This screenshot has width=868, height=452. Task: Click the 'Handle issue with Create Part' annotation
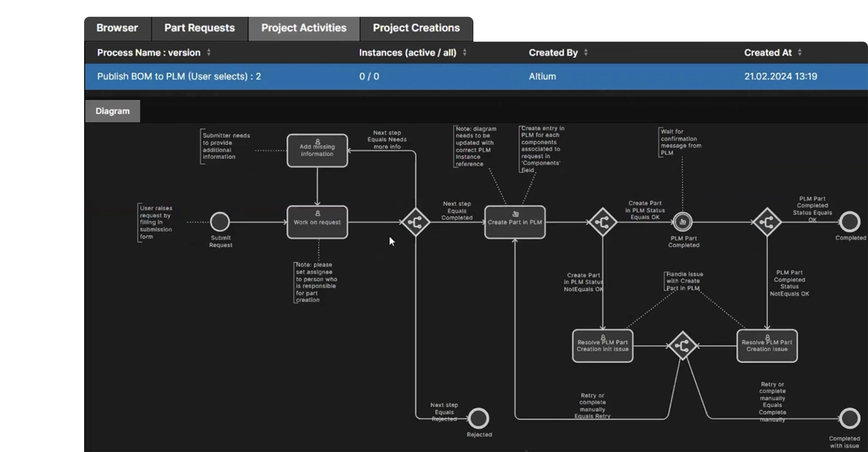pyautogui.click(x=684, y=281)
